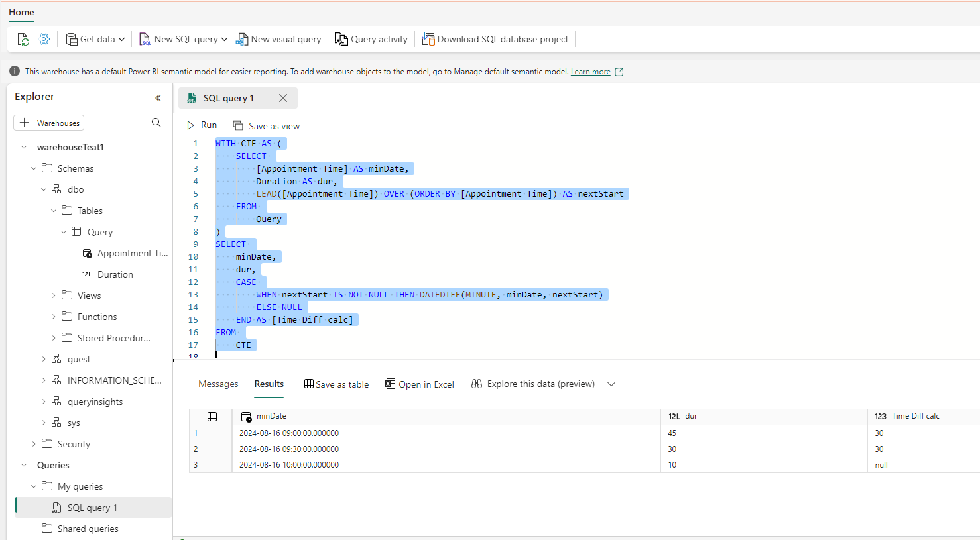Search the Explorer with magnifier icon
Viewport: 980px width, 540px height.
(156, 123)
